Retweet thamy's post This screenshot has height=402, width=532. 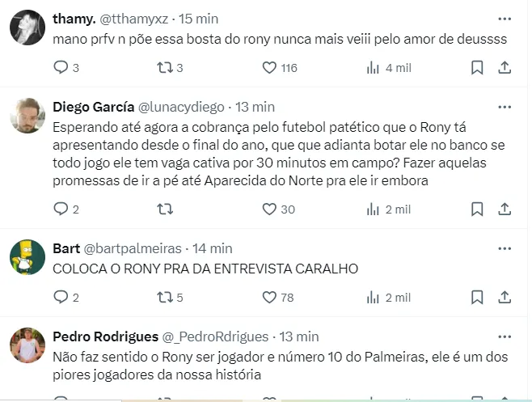[x=164, y=68]
